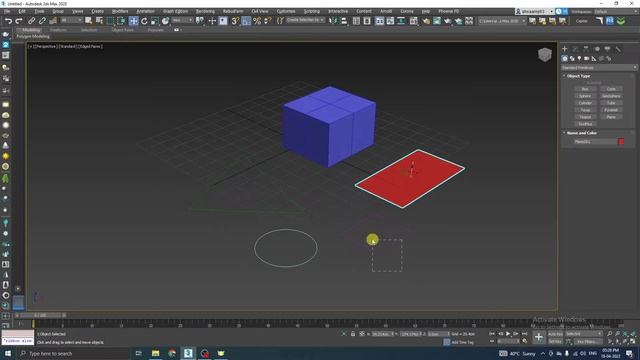
Task: Open the Phoenix FD menu
Action: [x=449, y=11]
